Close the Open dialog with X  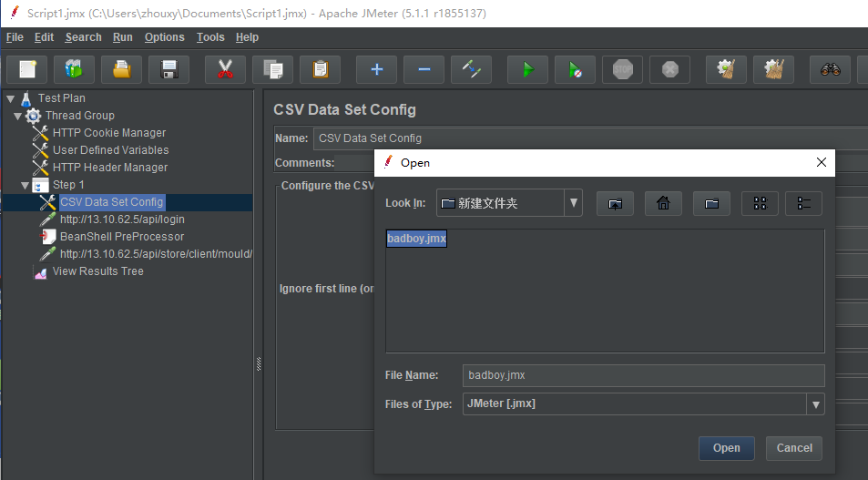tap(822, 162)
